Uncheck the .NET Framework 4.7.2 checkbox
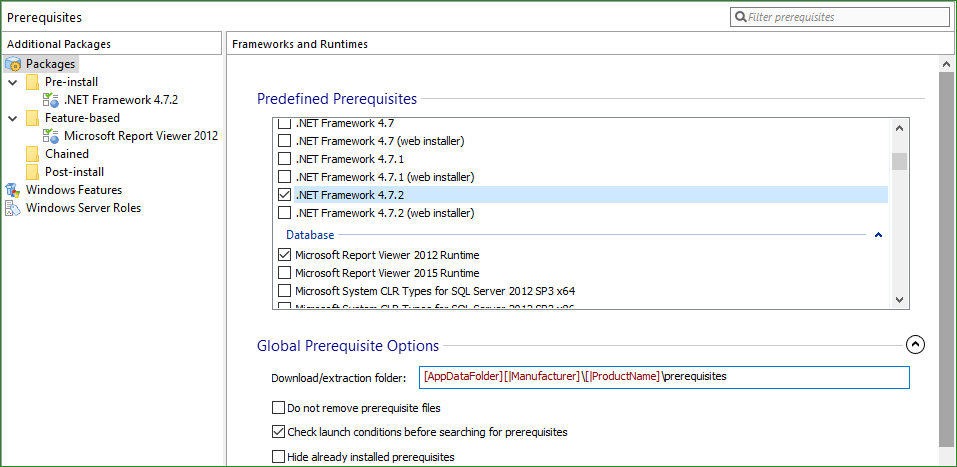 pos(284,195)
